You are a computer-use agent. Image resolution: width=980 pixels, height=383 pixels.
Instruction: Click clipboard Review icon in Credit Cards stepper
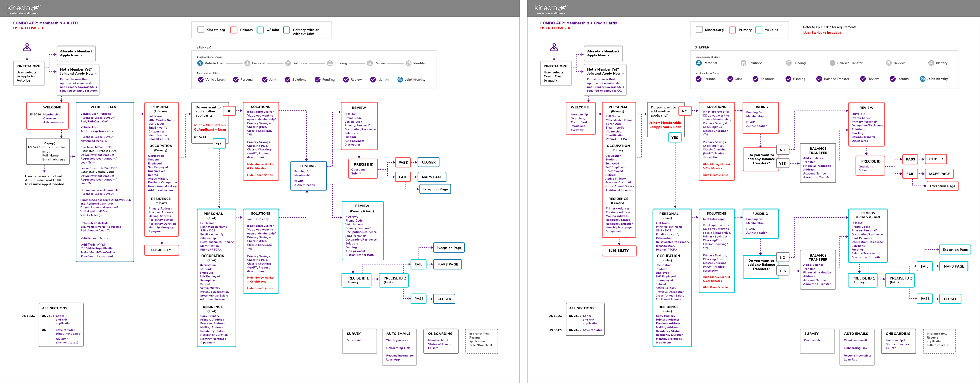tap(889, 63)
